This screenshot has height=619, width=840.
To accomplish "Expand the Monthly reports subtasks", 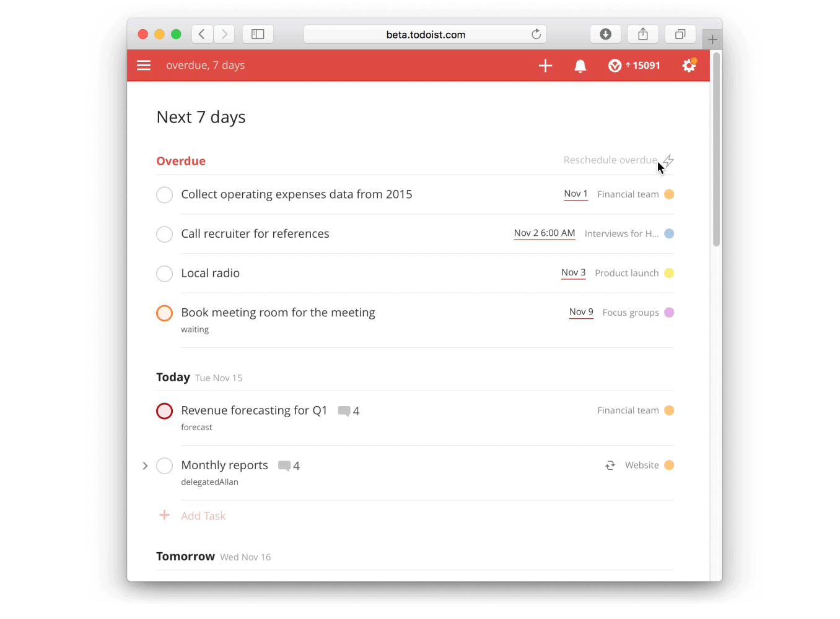I will pos(145,465).
